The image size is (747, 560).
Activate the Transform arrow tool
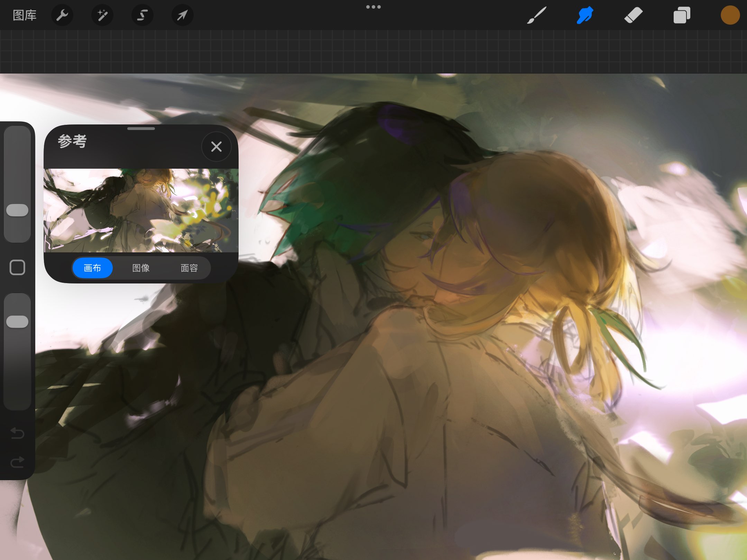click(x=182, y=15)
